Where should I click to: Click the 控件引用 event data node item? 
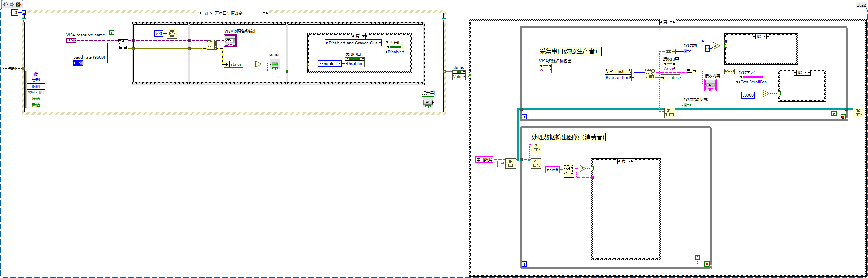36,93
